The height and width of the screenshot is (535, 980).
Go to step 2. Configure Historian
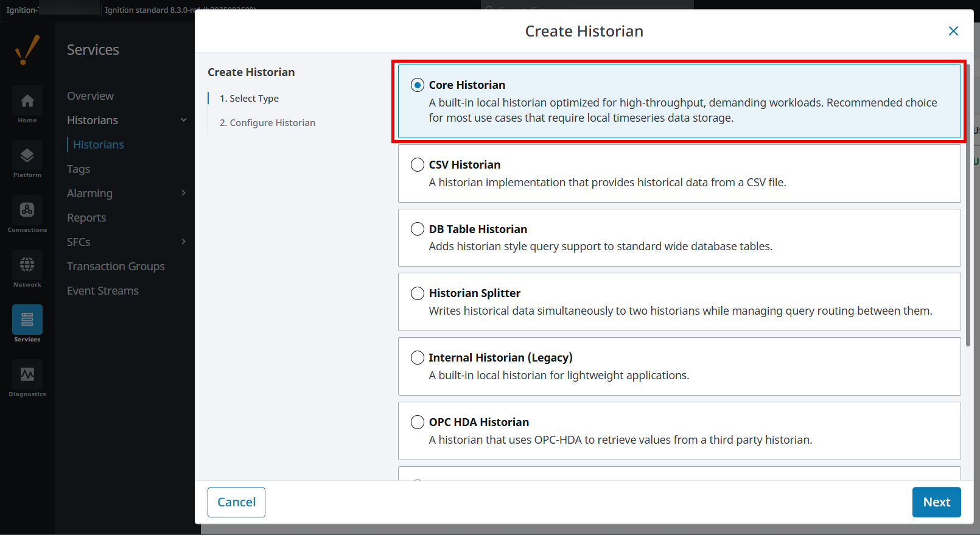267,123
